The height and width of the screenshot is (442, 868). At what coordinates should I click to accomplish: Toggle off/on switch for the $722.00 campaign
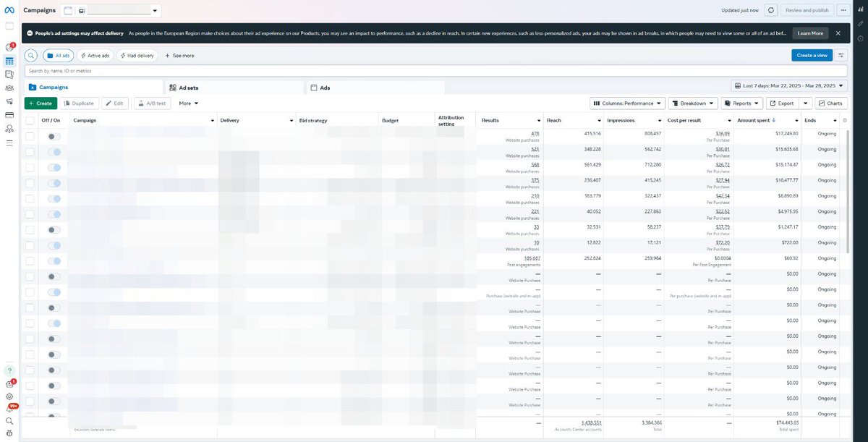(x=54, y=245)
